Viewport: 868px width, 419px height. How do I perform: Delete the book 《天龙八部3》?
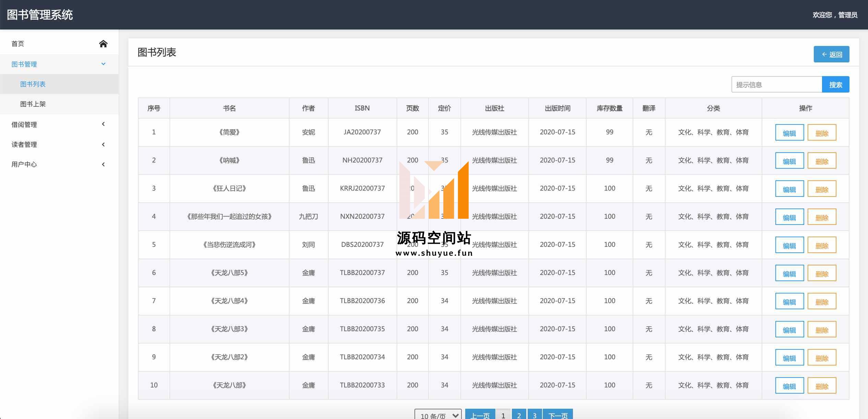822,329
